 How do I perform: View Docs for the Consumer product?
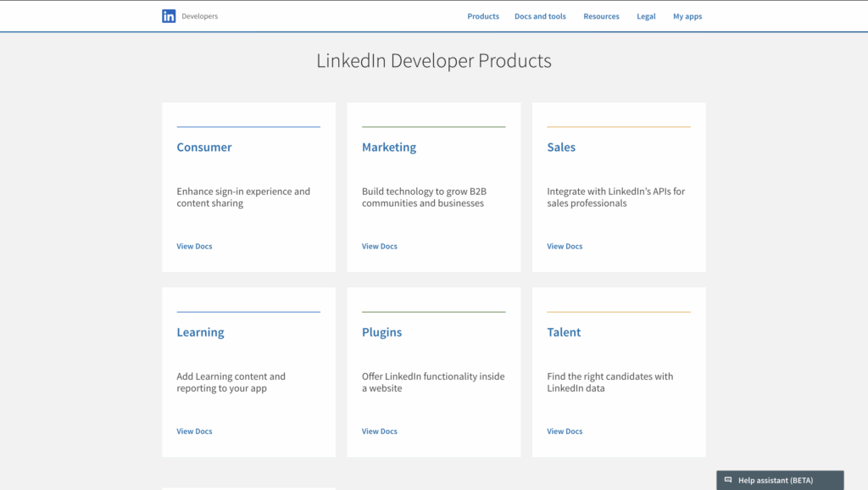point(194,246)
